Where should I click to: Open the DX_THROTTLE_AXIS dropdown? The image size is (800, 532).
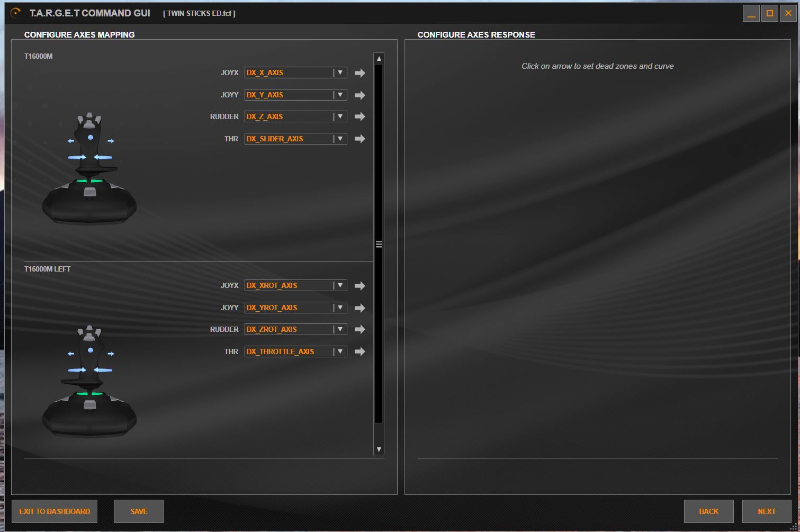(x=295, y=351)
